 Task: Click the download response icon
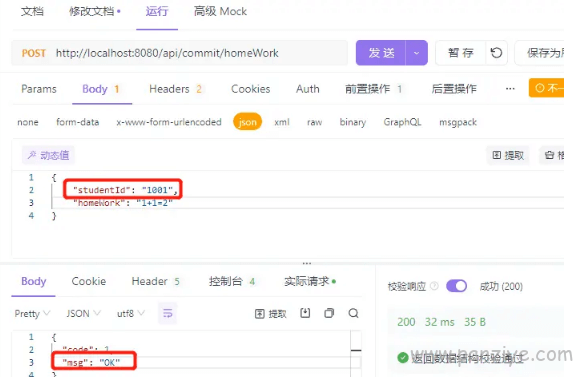click(x=305, y=313)
